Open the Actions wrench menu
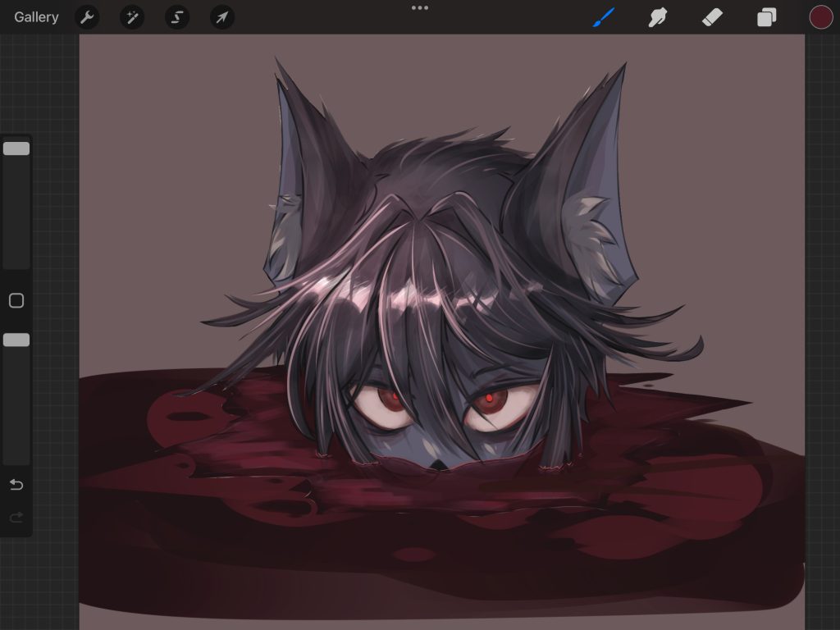840x630 pixels. tap(87, 17)
